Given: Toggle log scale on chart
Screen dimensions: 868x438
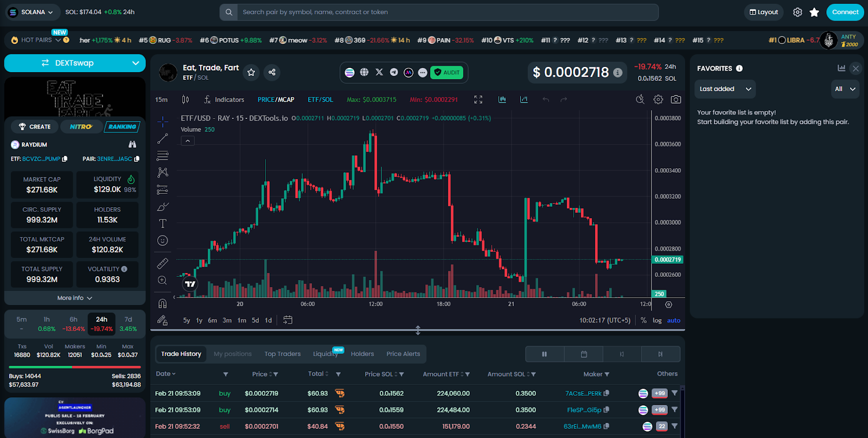Looking at the screenshot, I should [657, 320].
